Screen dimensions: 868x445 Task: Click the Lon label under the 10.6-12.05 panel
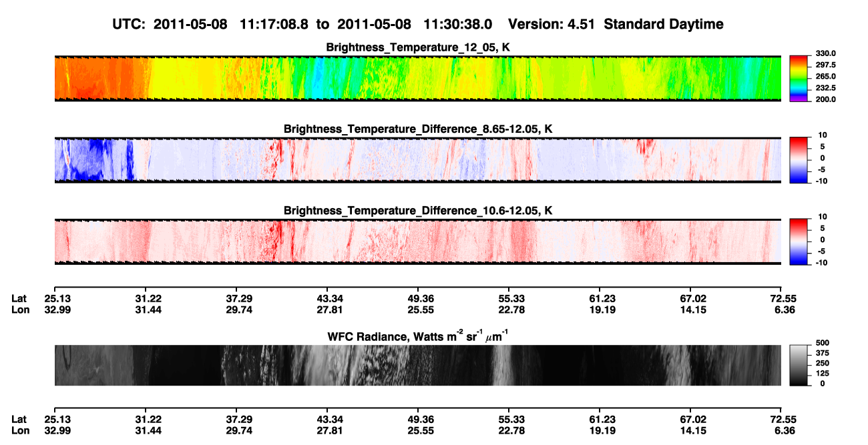pyautogui.click(x=19, y=310)
